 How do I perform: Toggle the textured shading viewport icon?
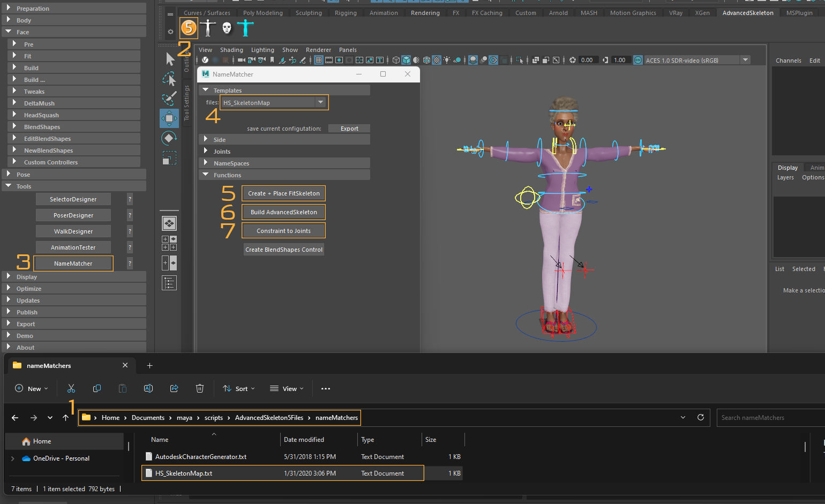pyautogui.click(x=437, y=60)
